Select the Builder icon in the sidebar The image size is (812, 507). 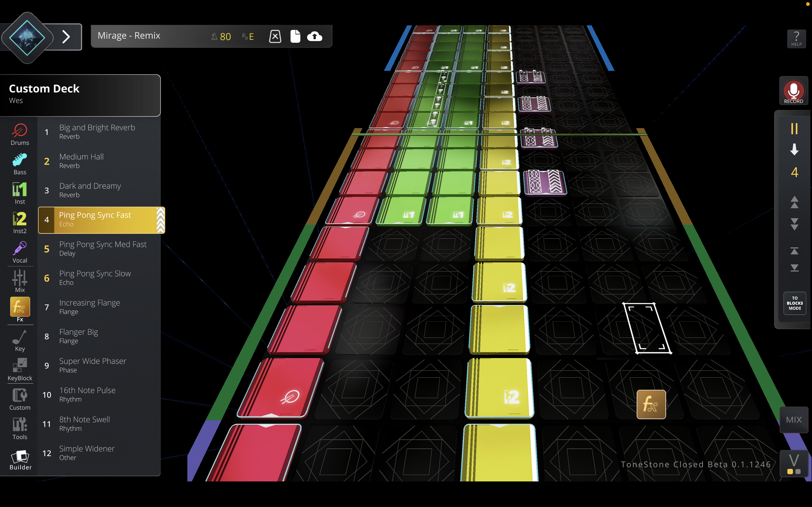19,457
